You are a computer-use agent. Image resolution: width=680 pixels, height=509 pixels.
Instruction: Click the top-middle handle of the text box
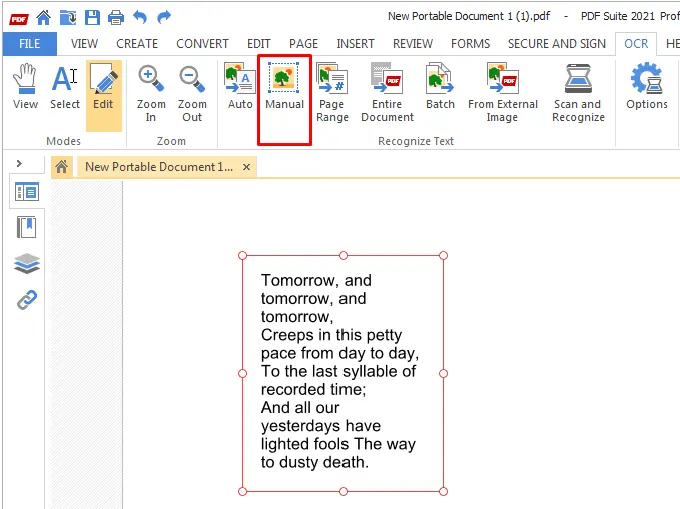(x=343, y=255)
